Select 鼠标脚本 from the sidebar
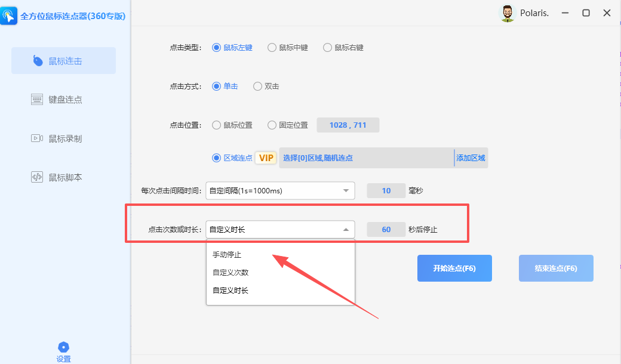Screen dimensions: 621x364 [x=63, y=176]
